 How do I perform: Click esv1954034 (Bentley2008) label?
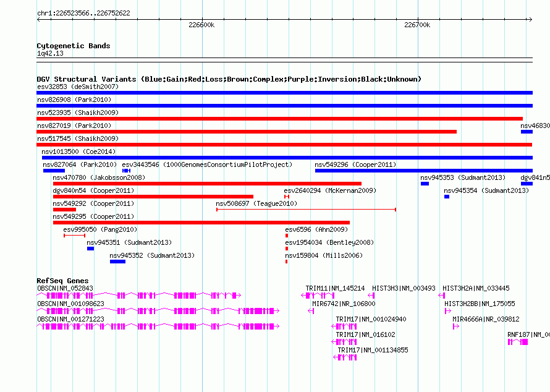(x=329, y=242)
